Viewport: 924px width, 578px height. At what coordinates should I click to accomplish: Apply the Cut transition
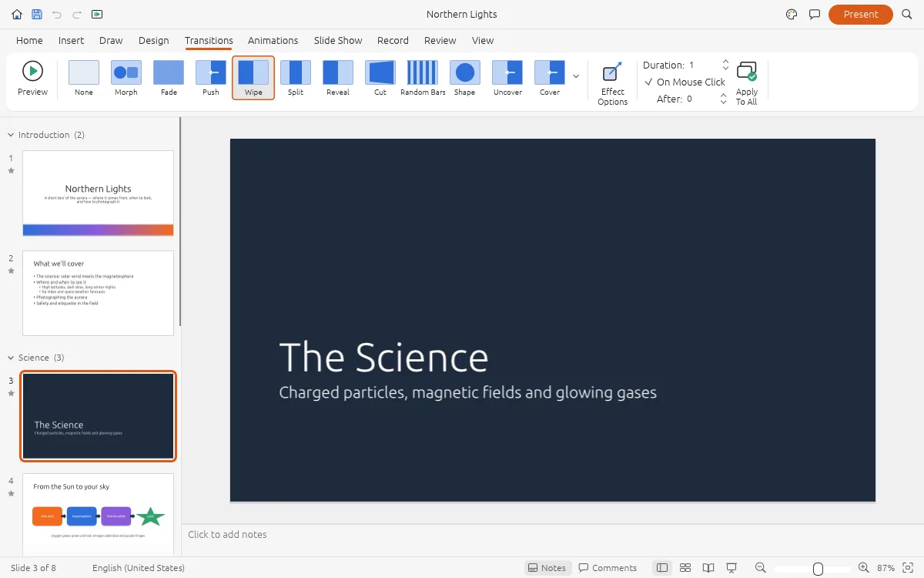point(380,78)
